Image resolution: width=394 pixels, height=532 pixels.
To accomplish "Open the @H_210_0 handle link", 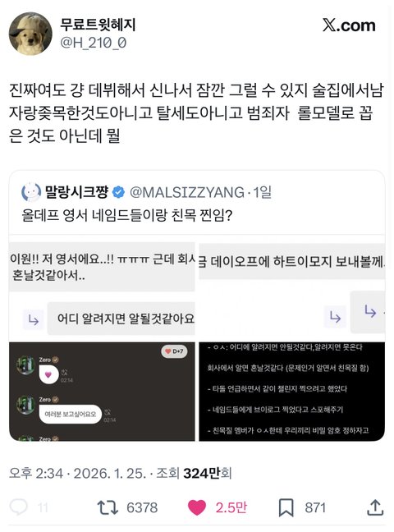I will (x=94, y=43).
